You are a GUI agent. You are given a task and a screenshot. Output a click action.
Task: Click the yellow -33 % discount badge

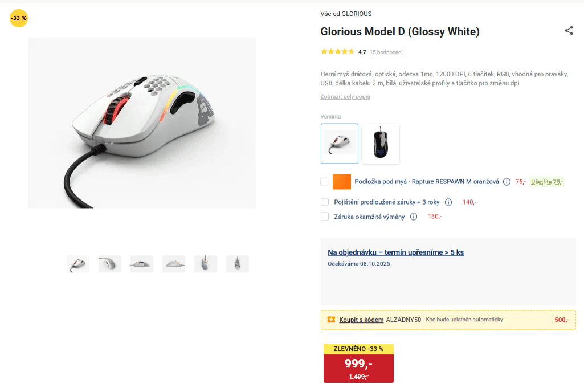pyautogui.click(x=19, y=18)
